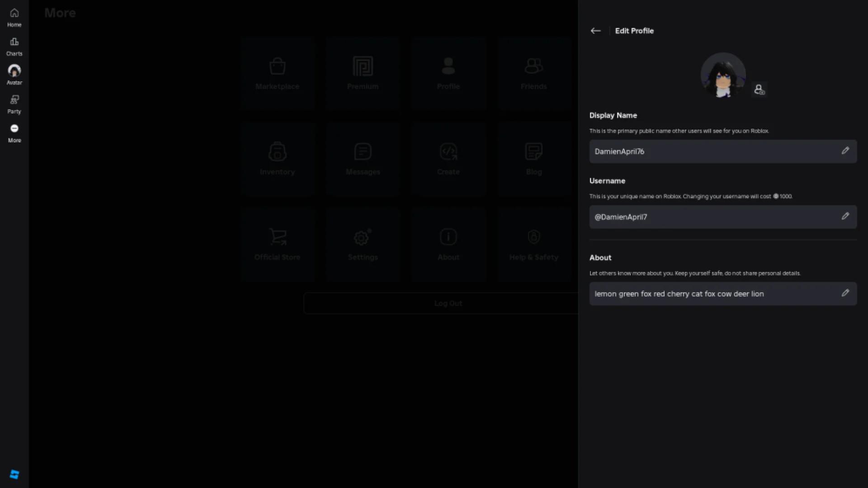
Task: Click the profile avatar picture
Action: click(x=723, y=75)
